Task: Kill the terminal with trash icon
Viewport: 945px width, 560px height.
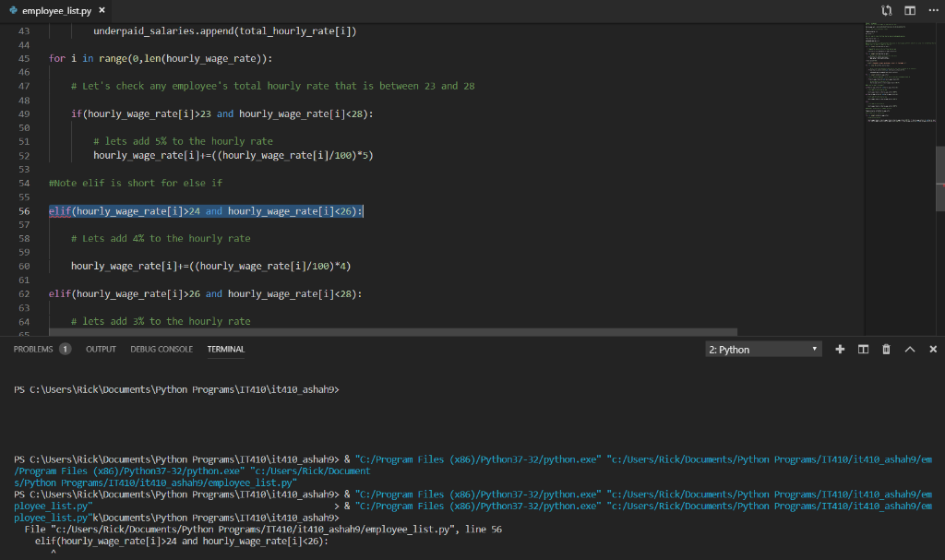Action: 886,350
